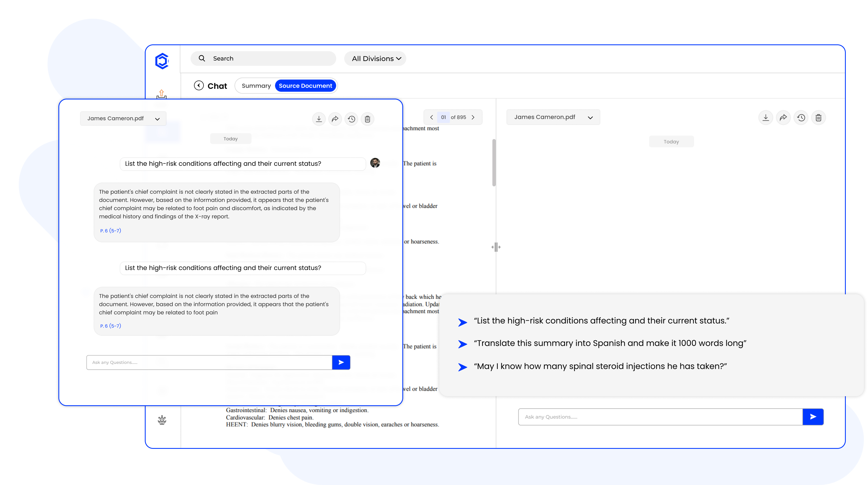Viewport: 868px width, 485px height.
Task: Click the first question bubble in chat
Action: [x=243, y=164]
